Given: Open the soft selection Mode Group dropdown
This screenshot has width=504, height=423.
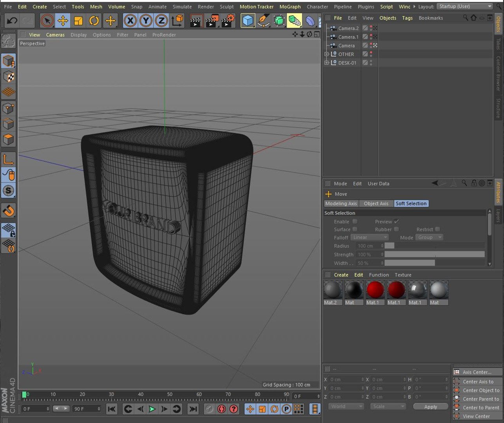Looking at the screenshot, I should [430, 237].
